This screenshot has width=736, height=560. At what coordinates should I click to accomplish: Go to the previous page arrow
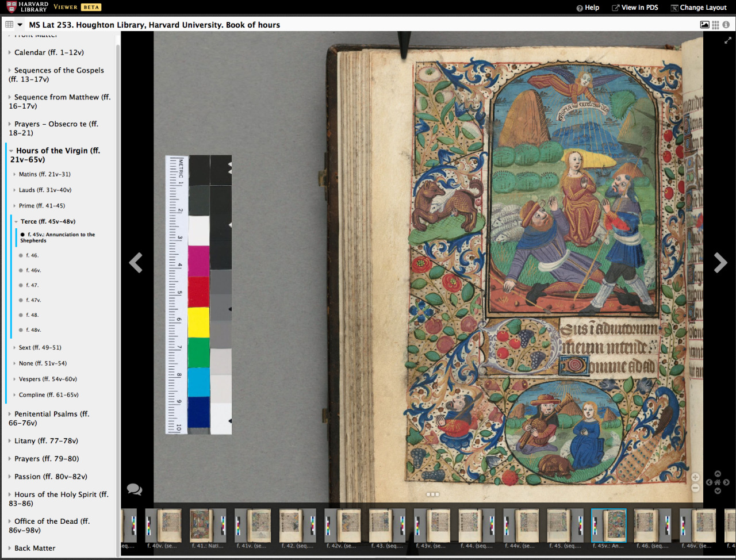point(136,263)
